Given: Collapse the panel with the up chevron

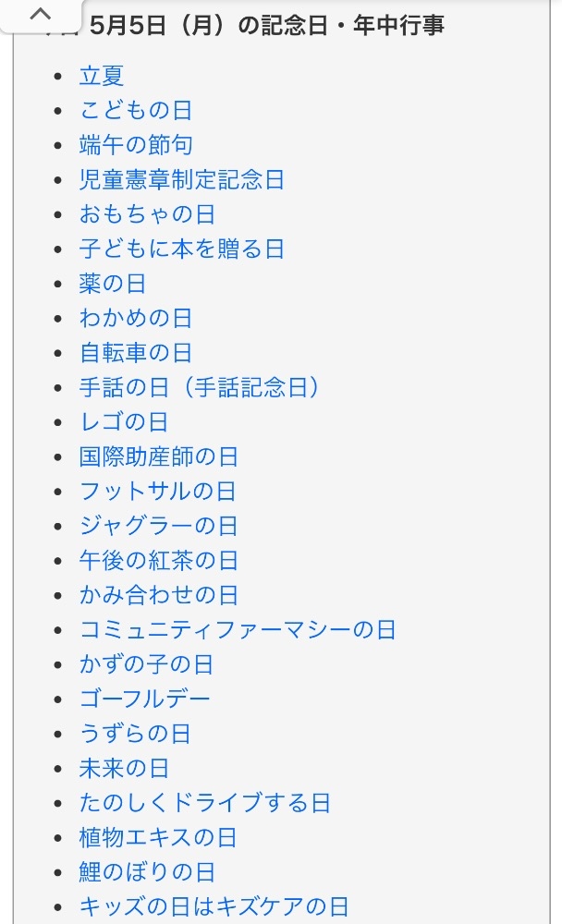Looking at the screenshot, I should (41, 15).
